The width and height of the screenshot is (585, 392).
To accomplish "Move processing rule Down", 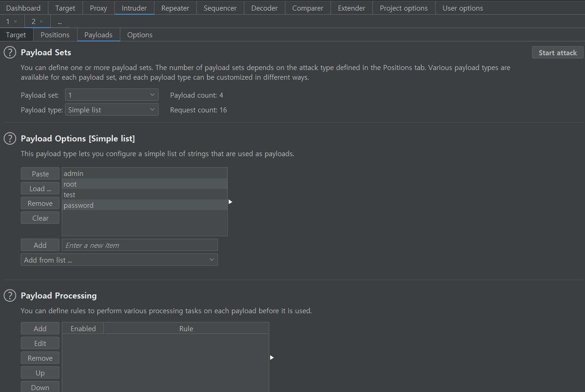I will point(40,387).
